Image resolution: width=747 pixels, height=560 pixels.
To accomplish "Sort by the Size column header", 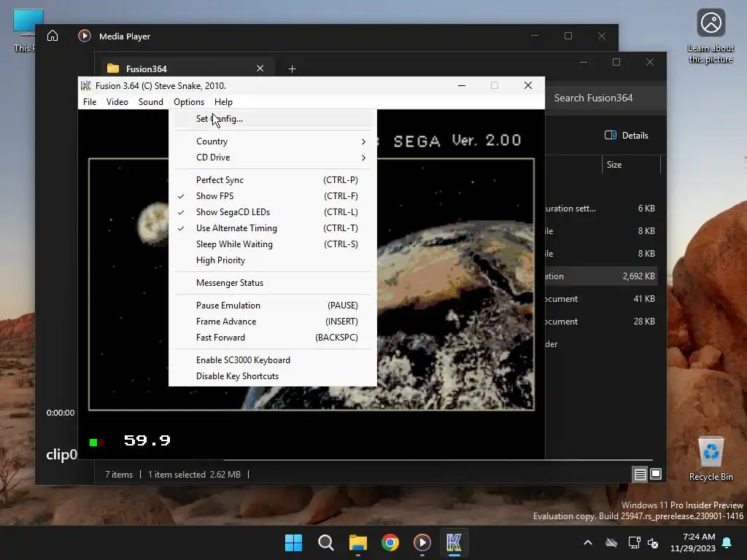I will click(x=631, y=165).
